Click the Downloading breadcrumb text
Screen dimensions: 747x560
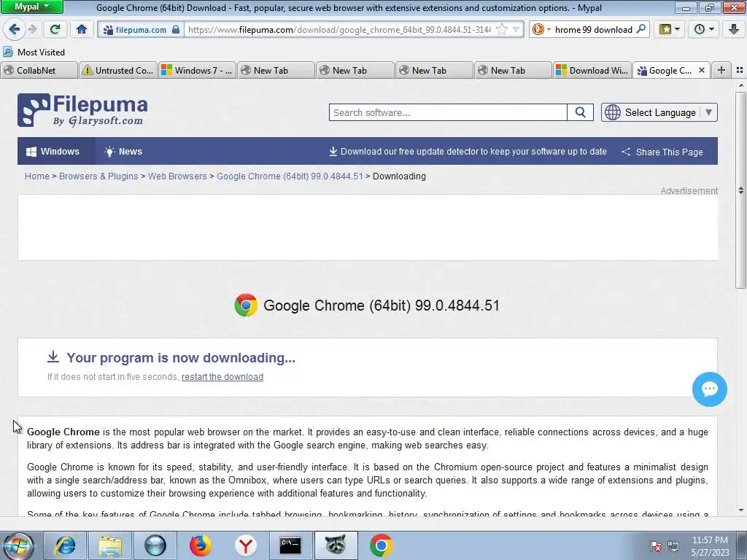tap(399, 176)
